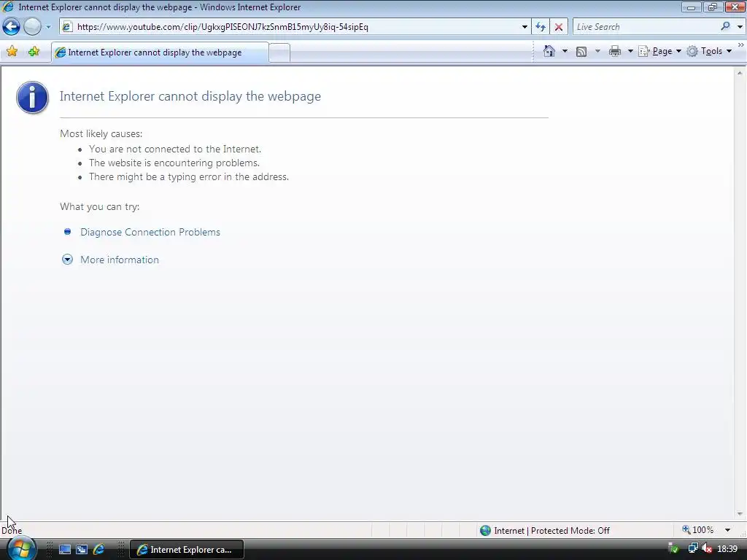Screen dimensions: 747x560
Task: Click the search magnifier icon
Action: [725, 27]
